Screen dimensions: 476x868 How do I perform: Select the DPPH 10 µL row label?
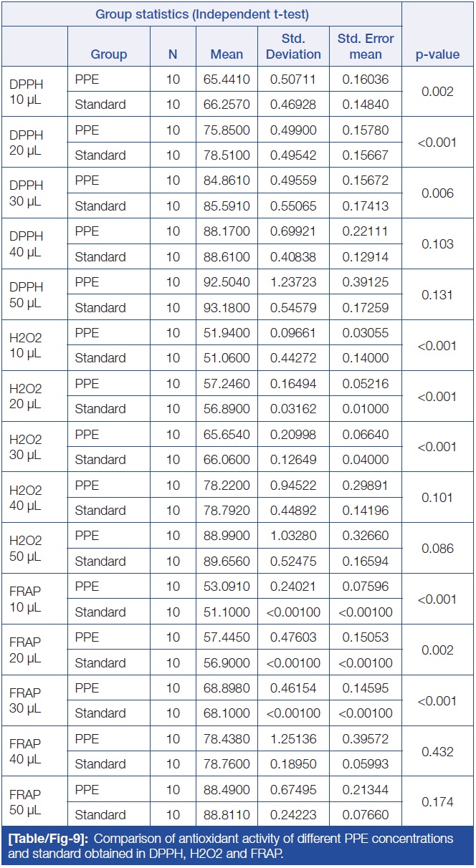[x=27, y=92]
